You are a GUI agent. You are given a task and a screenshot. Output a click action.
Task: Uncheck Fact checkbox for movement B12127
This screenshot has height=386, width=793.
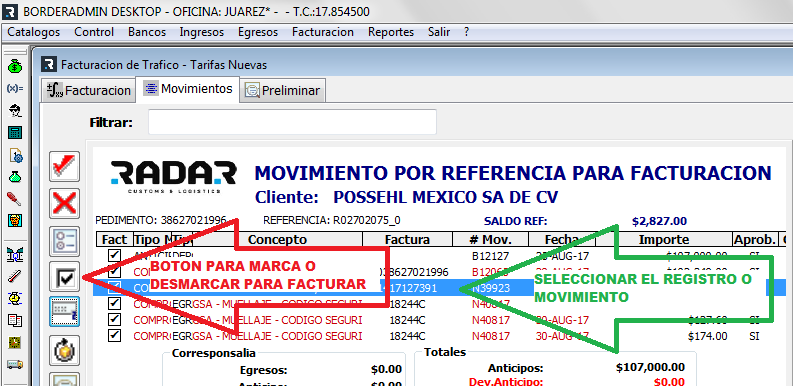pos(114,255)
